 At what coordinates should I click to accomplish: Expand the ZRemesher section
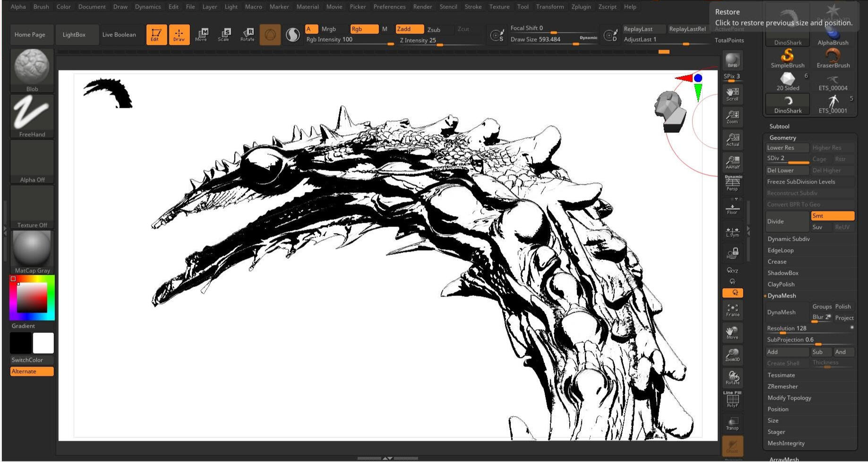coord(782,386)
